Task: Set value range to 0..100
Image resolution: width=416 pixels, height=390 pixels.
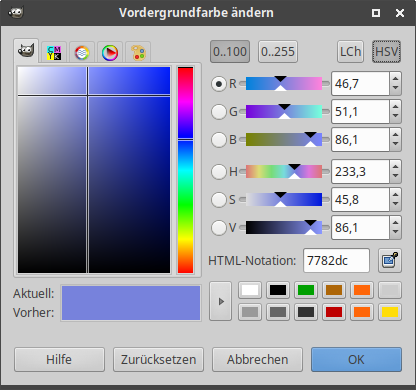Action: (230, 52)
